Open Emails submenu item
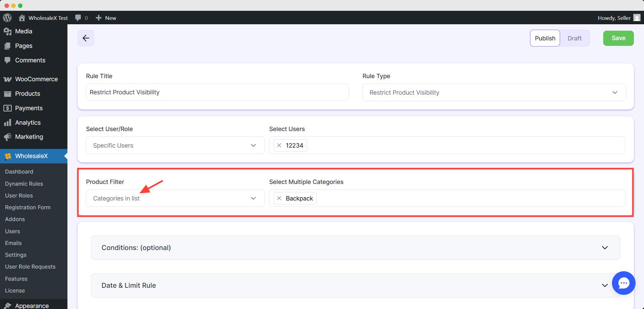The image size is (644, 309). (x=13, y=243)
